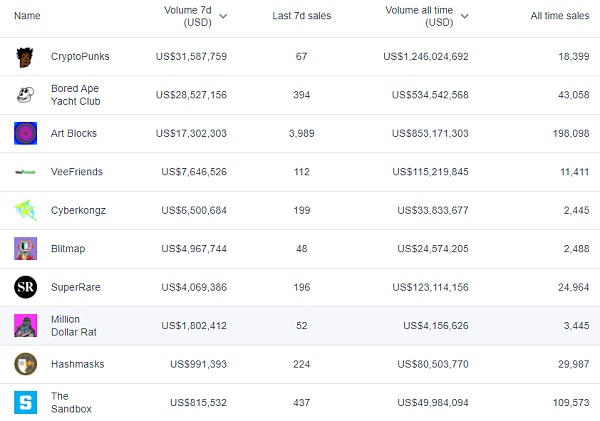Click the SuperRare SR logo icon
Screen dimensions: 600x421
pyautogui.click(x=25, y=287)
